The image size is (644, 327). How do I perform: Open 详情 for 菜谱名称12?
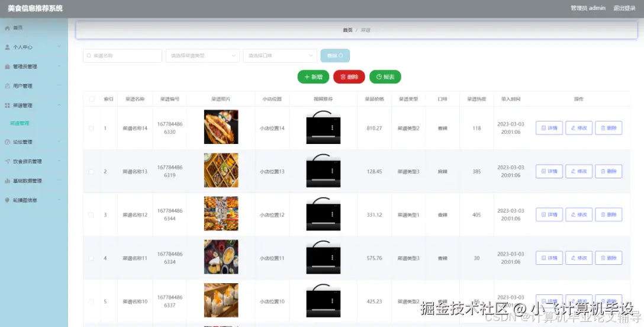pyautogui.click(x=549, y=214)
